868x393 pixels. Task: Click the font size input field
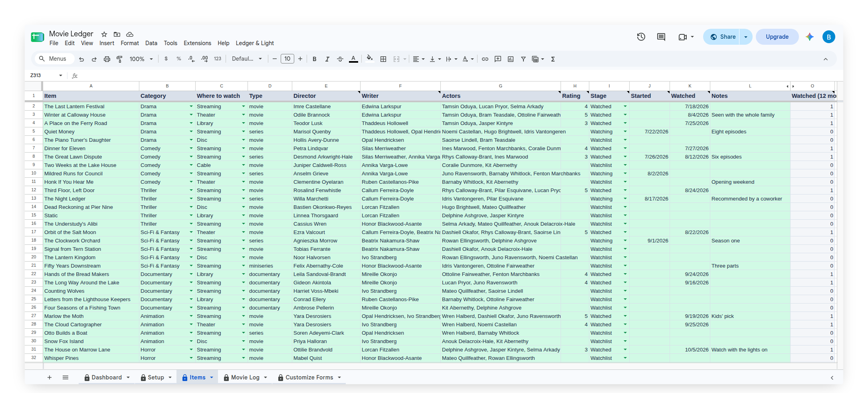(x=287, y=59)
